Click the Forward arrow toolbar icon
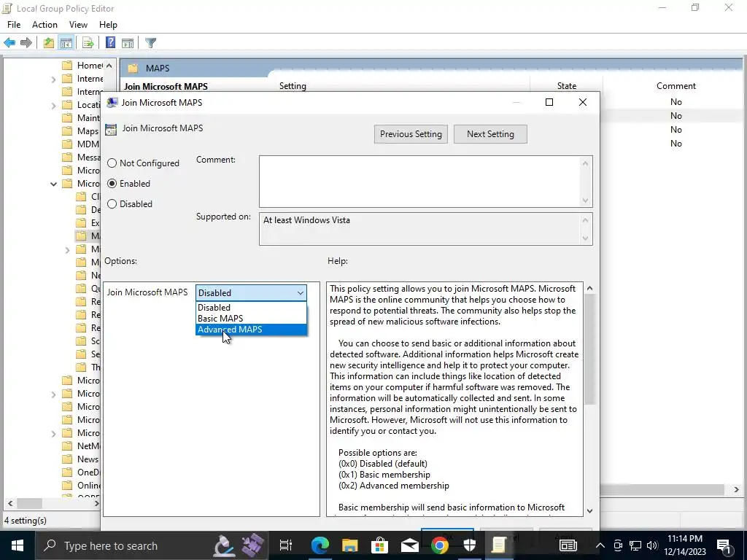This screenshot has height=560, width=747. [26, 43]
